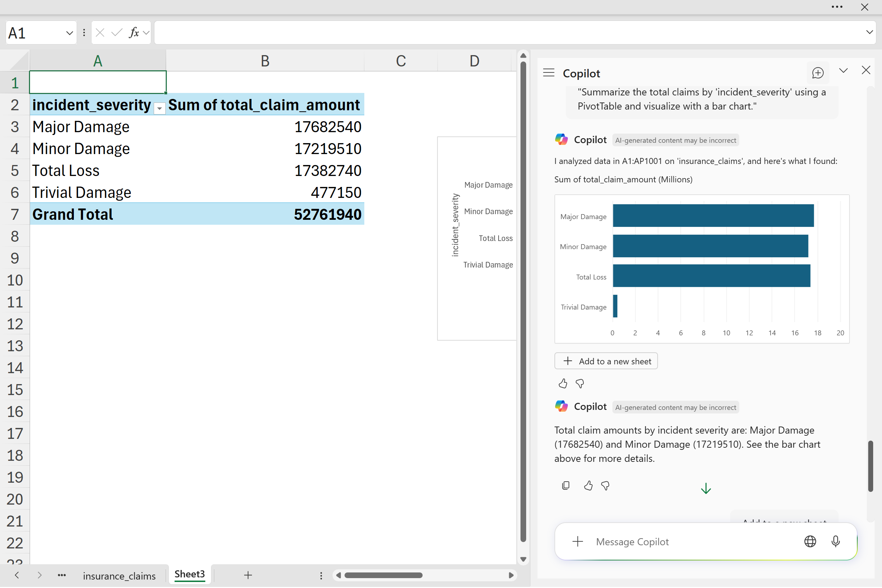Click the globe icon in message box
The image size is (882, 588).
pyautogui.click(x=810, y=541)
